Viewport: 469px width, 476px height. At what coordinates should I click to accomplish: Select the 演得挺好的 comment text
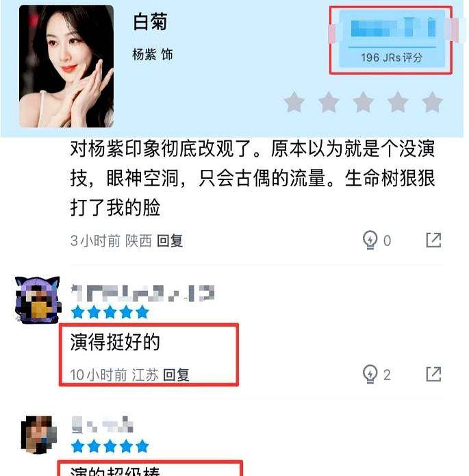[x=115, y=342]
